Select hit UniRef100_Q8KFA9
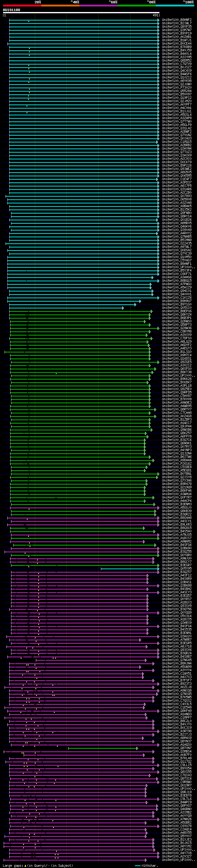 177,711
